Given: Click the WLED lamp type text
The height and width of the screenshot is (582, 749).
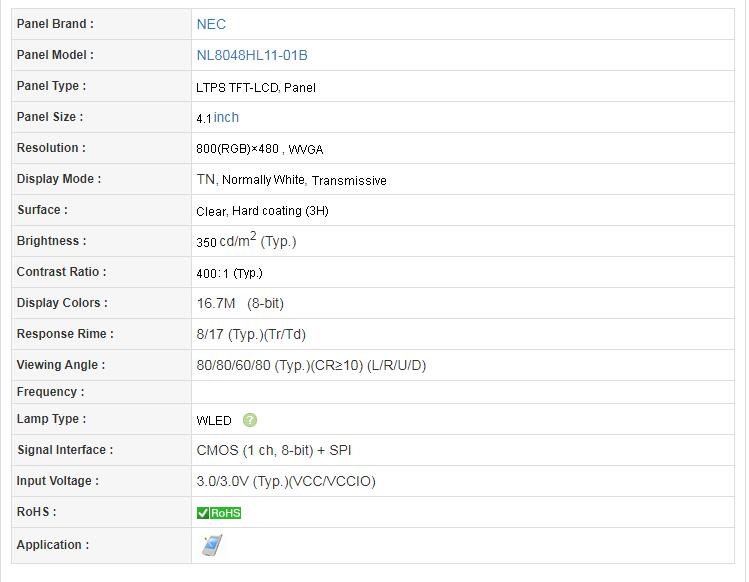Looking at the screenshot, I should pyautogui.click(x=214, y=420).
